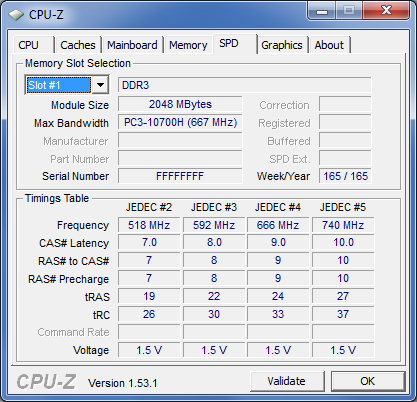
Task: Close the CPU-Z window
Action: coord(386,11)
